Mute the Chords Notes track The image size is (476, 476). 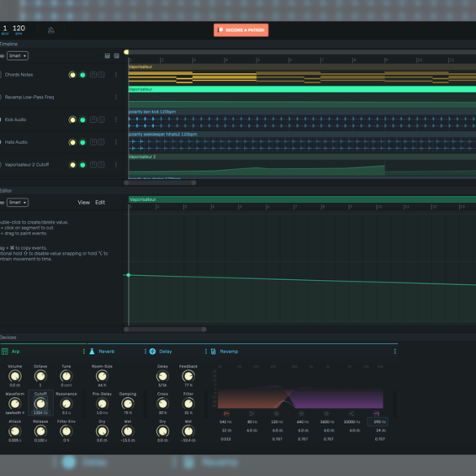click(94, 75)
